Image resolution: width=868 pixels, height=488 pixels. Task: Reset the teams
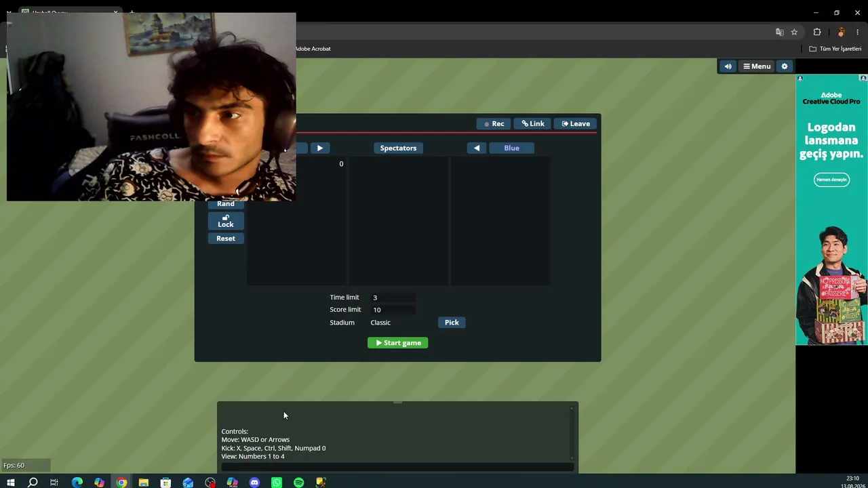click(x=226, y=239)
